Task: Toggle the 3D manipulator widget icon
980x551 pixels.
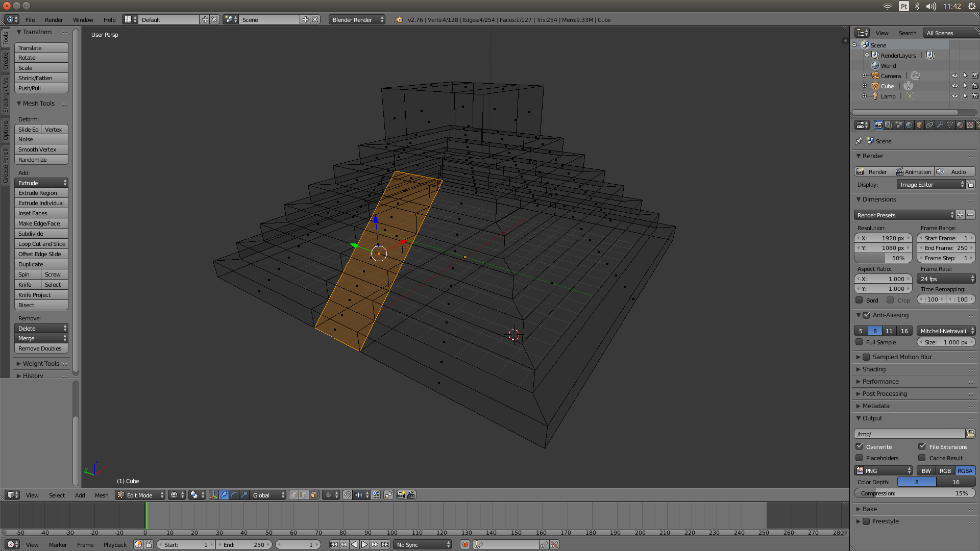Action: [213, 495]
